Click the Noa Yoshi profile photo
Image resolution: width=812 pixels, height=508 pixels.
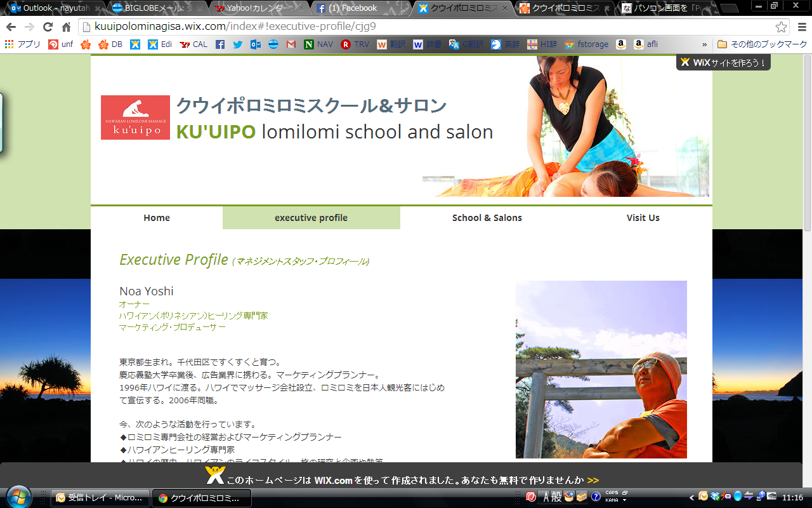pyautogui.click(x=601, y=370)
